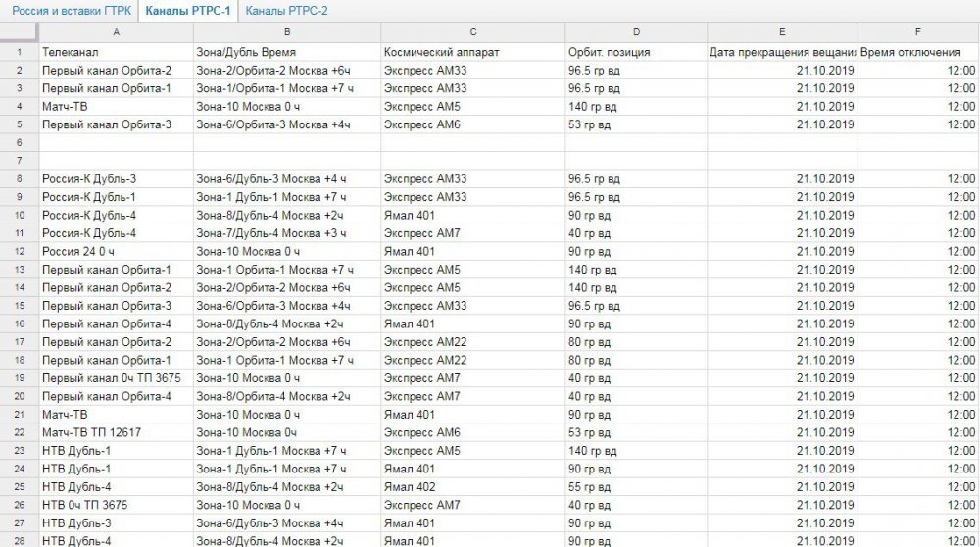Image resolution: width=980 pixels, height=547 pixels.
Task: Open the Каналы РТРС-2 sheet tab
Action: [x=286, y=13]
